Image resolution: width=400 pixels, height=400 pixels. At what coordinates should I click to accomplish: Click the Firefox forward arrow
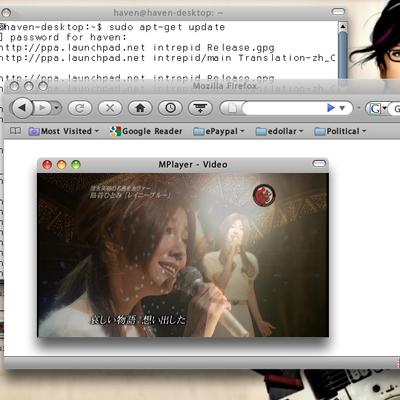pos(43,108)
